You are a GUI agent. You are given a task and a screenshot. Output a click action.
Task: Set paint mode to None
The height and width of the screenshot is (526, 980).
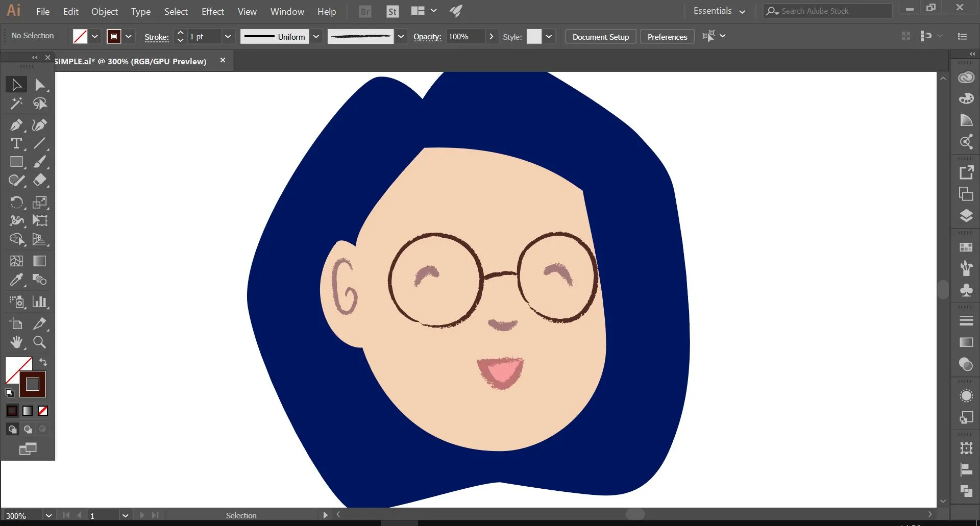click(x=43, y=411)
